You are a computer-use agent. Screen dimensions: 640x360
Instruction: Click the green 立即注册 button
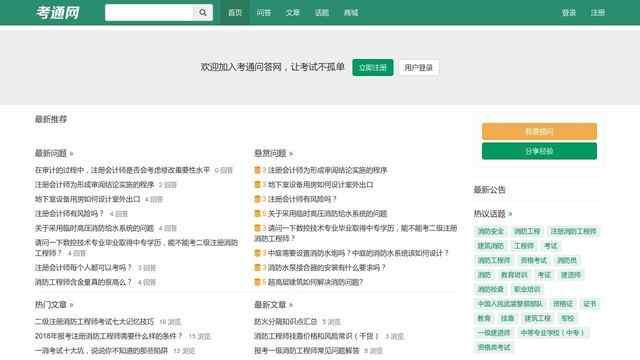click(373, 67)
